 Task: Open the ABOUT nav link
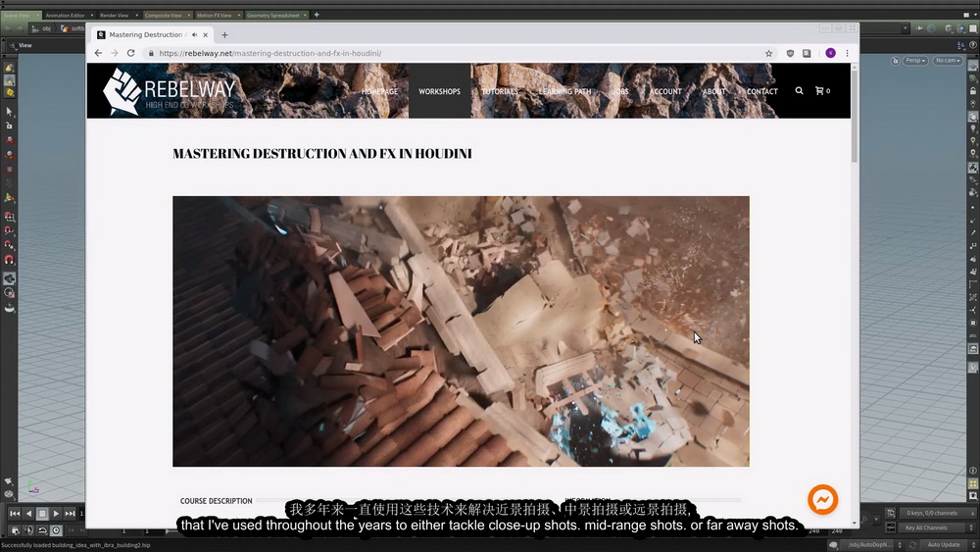713,91
